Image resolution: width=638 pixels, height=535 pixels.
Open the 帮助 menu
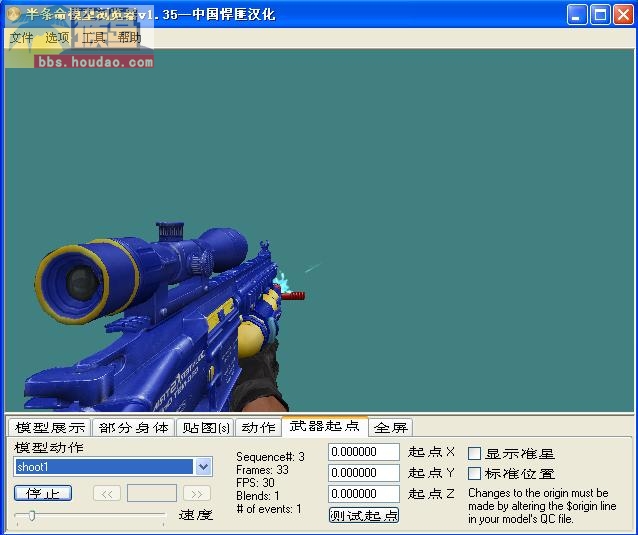[x=129, y=38]
